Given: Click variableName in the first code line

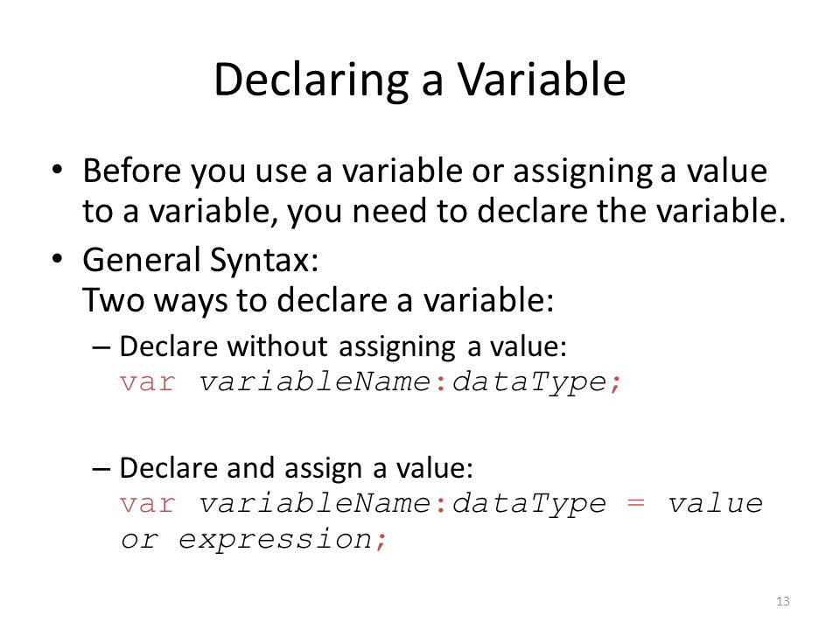Looking at the screenshot, I should pyautogui.click(x=315, y=382).
